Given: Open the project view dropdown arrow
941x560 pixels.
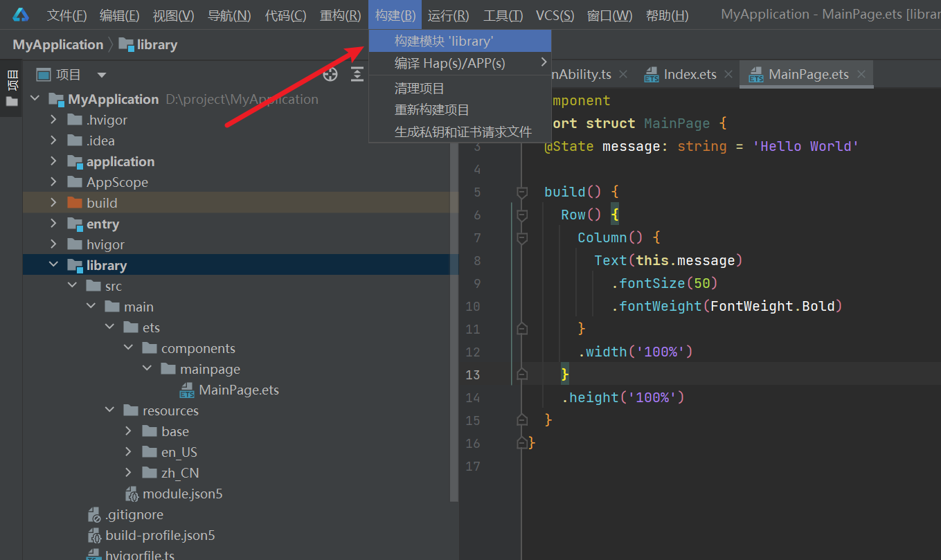Looking at the screenshot, I should pos(102,75).
